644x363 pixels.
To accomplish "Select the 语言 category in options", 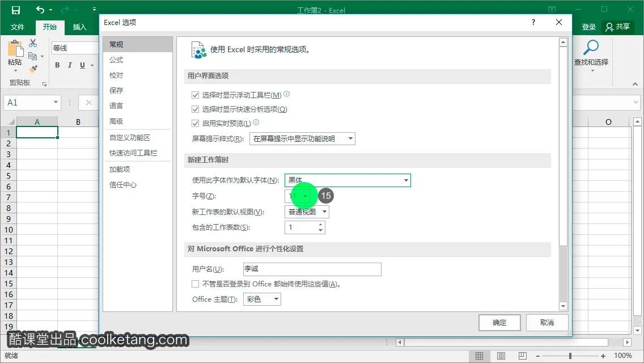I will (x=138, y=105).
